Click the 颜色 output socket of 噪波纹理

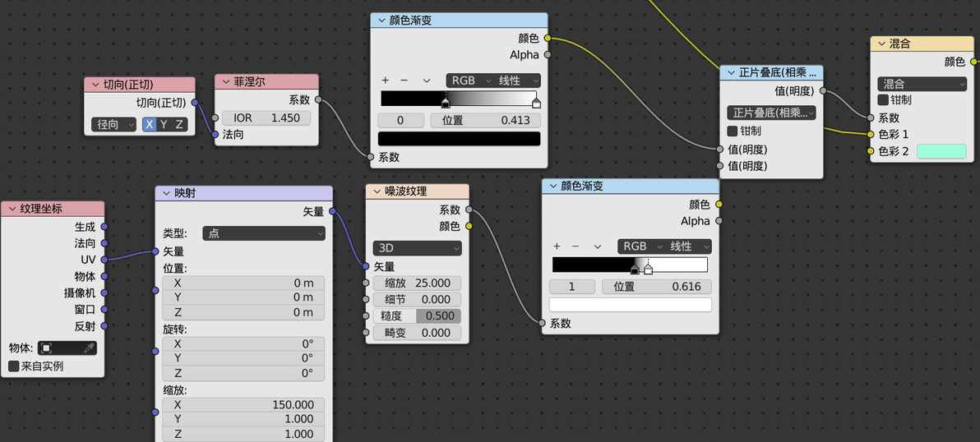[x=469, y=226]
